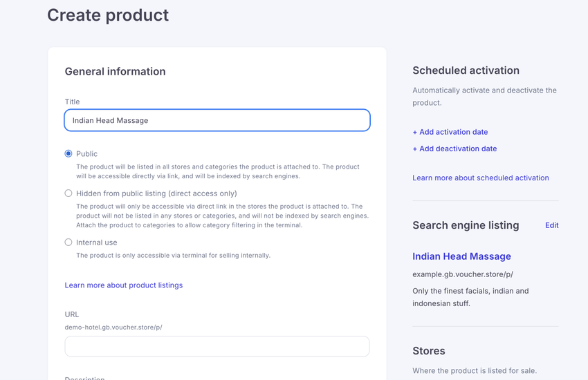Click + Add deactivation date
The height and width of the screenshot is (380, 588).
454,149
